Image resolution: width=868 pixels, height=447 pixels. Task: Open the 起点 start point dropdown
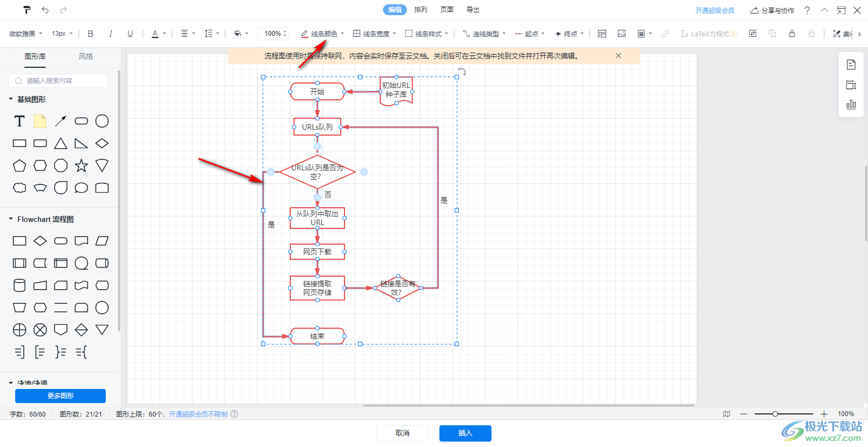click(x=530, y=34)
